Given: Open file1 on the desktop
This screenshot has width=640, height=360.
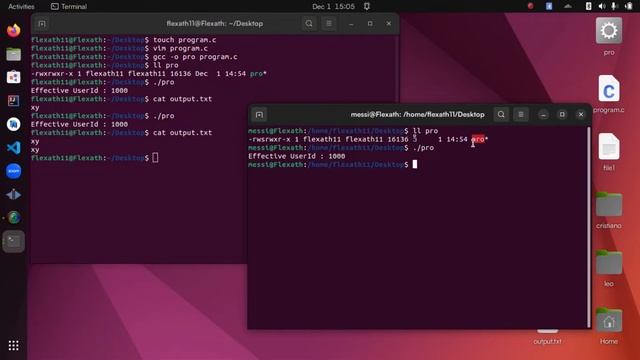Looking at the screenshot, I should click(609, 152).
